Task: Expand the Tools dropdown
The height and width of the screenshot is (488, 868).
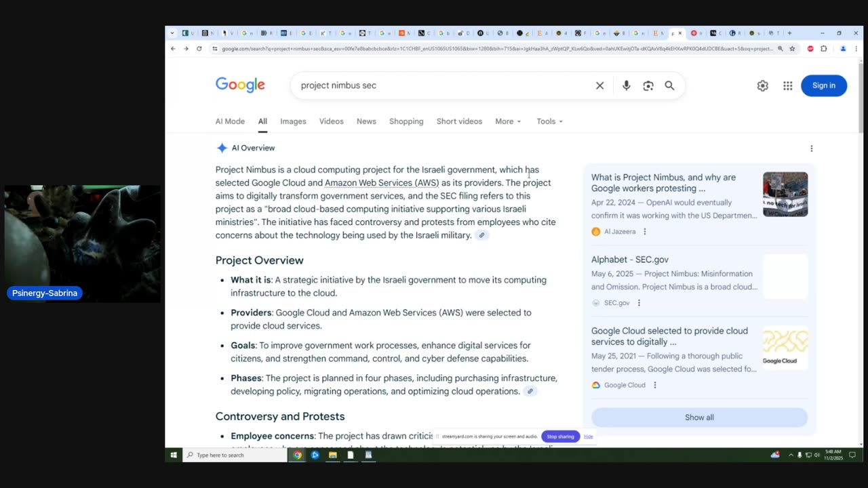Action: [549, 121]
